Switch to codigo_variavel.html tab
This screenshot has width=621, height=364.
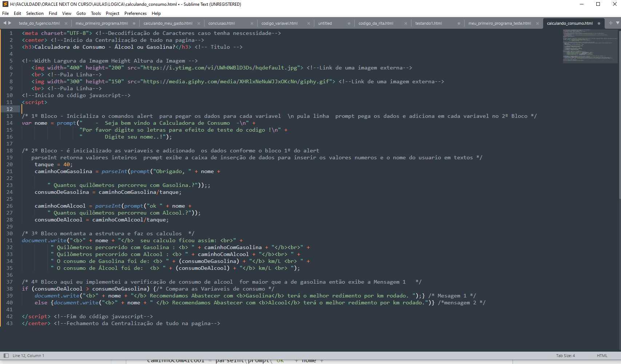click(279, 23)
